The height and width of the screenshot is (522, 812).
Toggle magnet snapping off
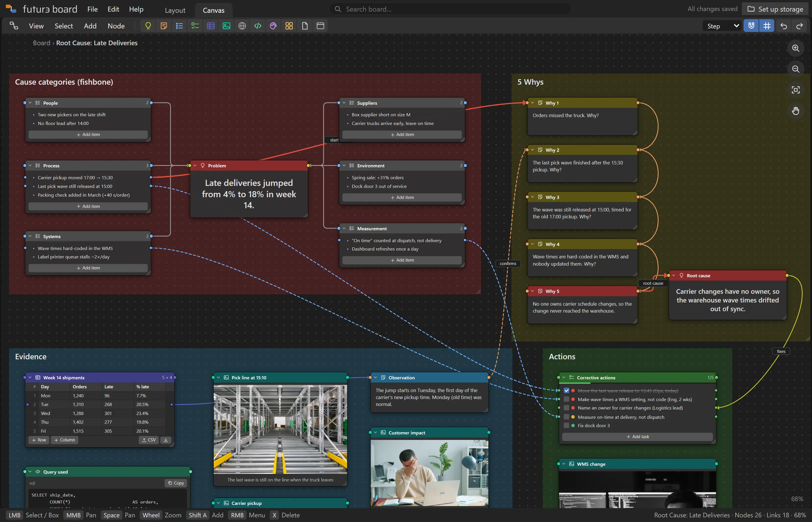[751, 26]
